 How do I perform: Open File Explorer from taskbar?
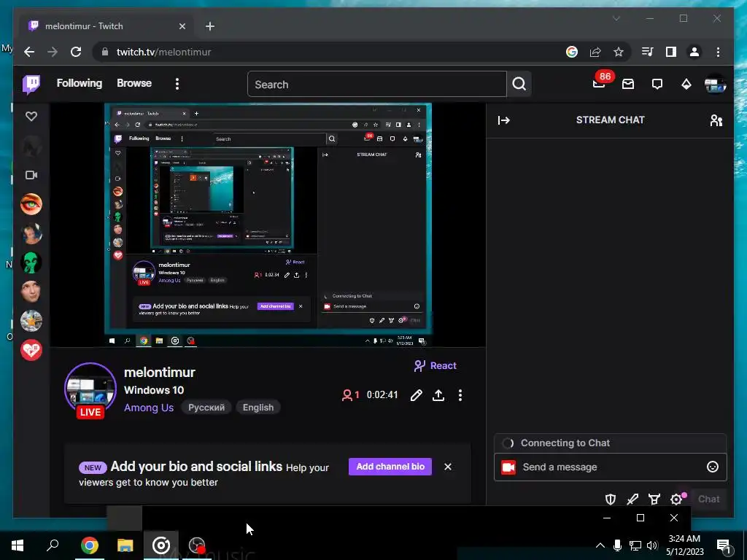[125, 545]
